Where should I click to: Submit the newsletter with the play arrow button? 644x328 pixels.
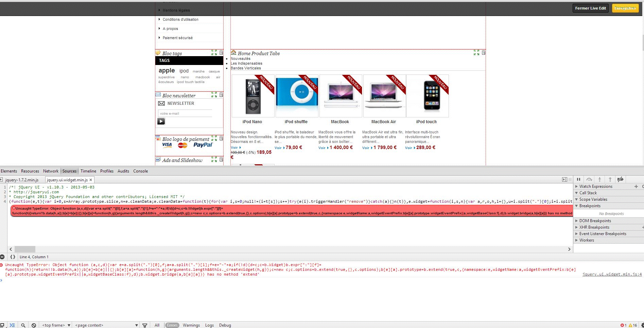coord(161,121)
